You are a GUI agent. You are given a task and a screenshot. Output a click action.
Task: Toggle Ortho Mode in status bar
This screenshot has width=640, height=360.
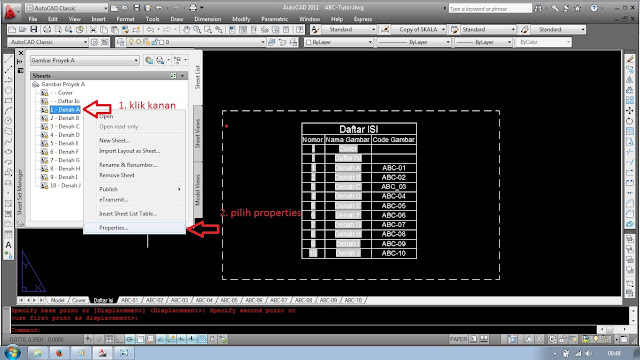click(119, 339)
